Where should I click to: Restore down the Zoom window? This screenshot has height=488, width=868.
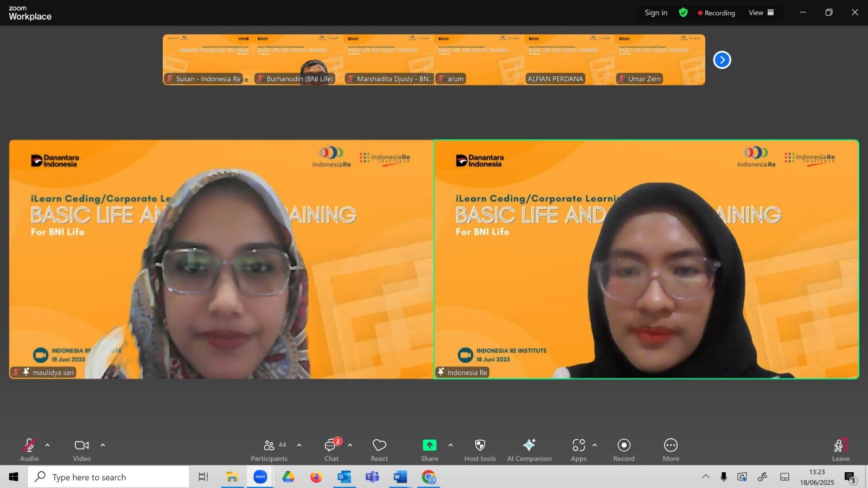click(829, 12)
